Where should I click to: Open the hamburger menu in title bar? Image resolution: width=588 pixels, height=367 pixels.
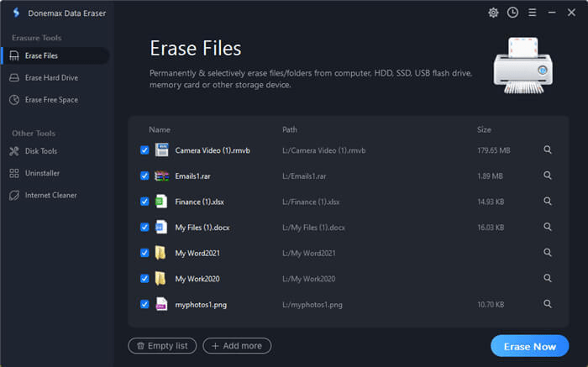(x=532, y=13)
